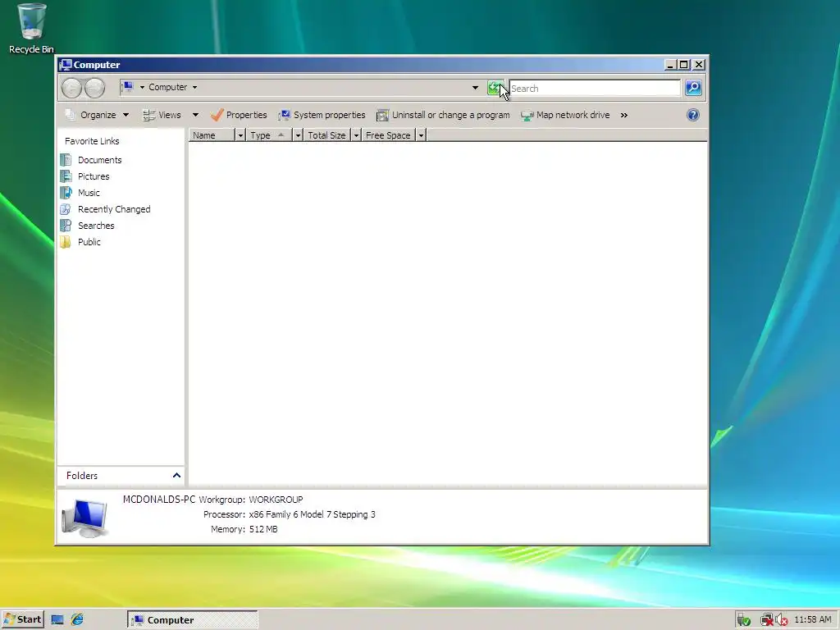
Task: Open the Views dropdown arrow
Action: tap(195, 115)
